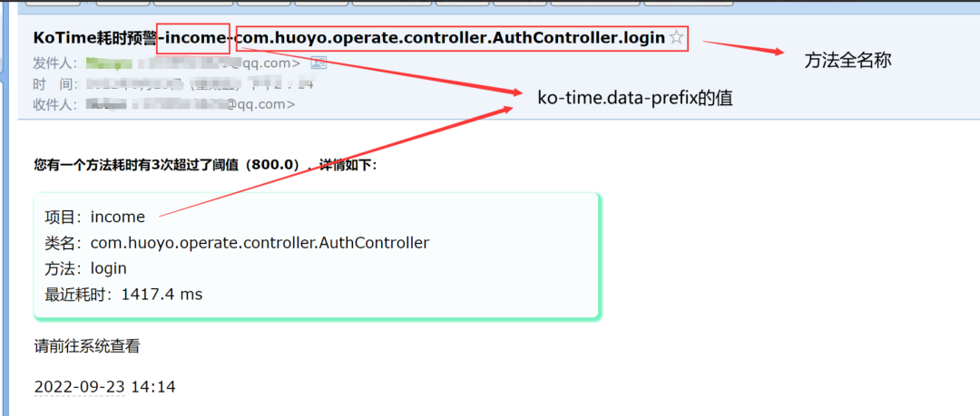This screenshot has height=416, width=980.
Task: Click the ko-time.data-prefix的值 annotation text
Action: pyautogui.click(x=635, y=98)
